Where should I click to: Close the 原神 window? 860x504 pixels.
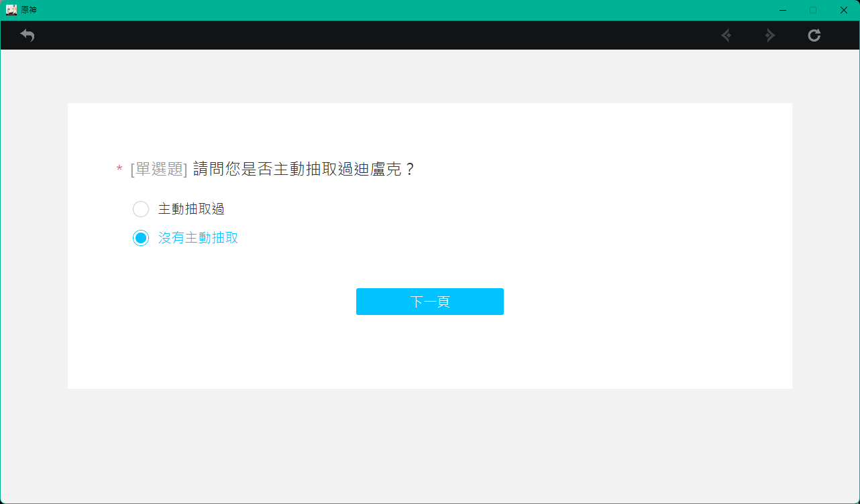[x=844, y=10]
